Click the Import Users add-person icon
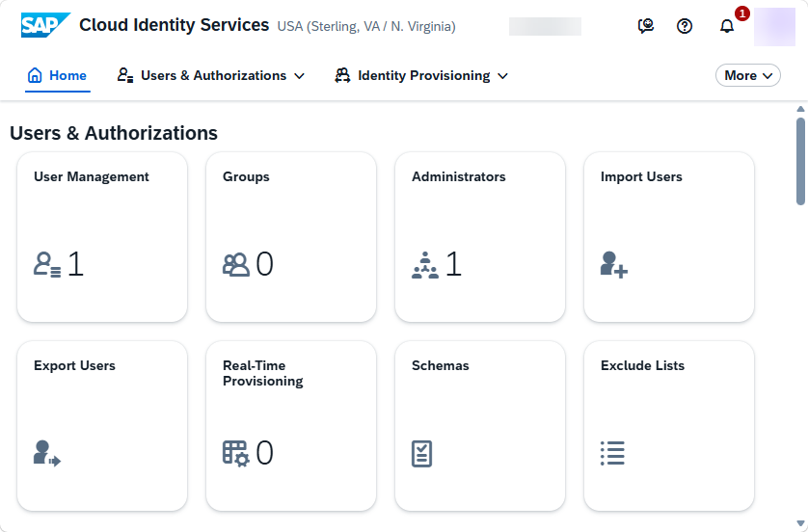Screen dimensions: 808x532 pos(614,265)
